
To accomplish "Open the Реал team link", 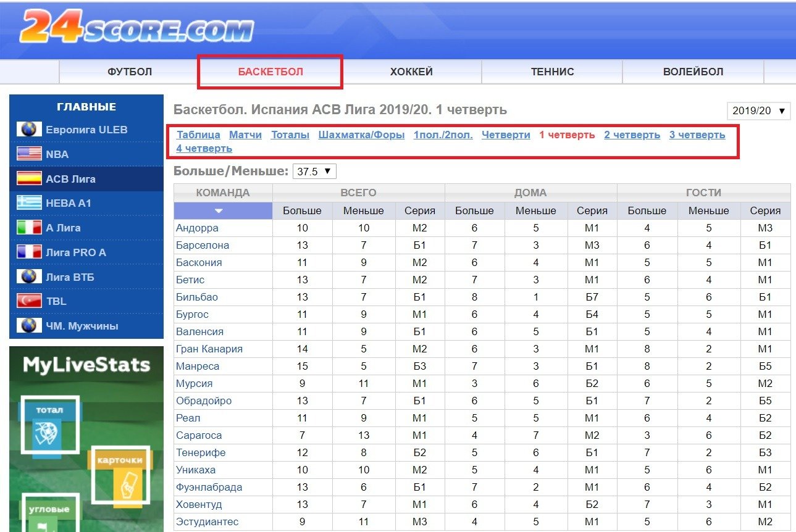I will point(188,418).
